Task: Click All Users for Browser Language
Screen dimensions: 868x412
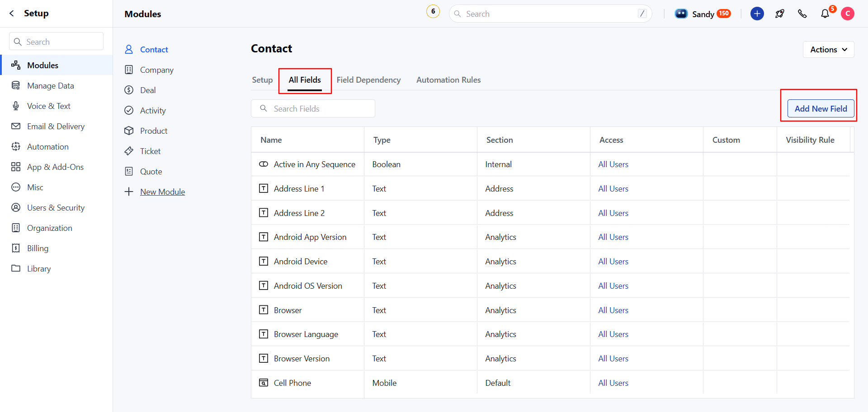Action: point(613,334)
